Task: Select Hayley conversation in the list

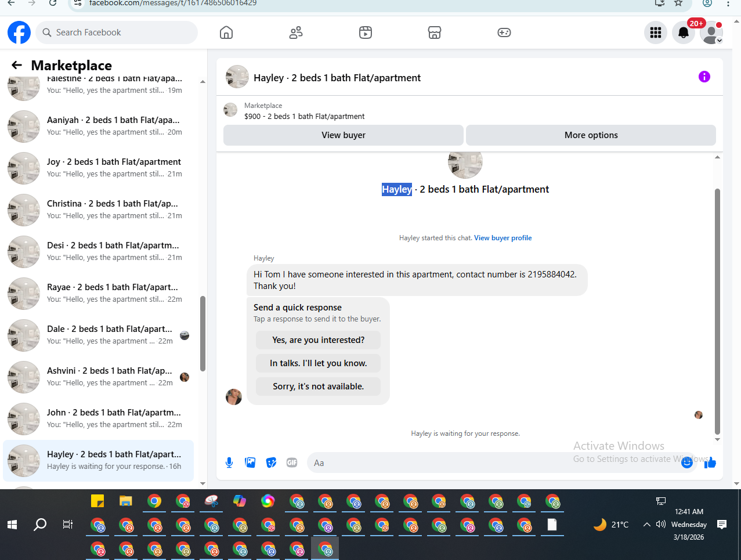Action: pyautogui.click(x=99, y=460)
